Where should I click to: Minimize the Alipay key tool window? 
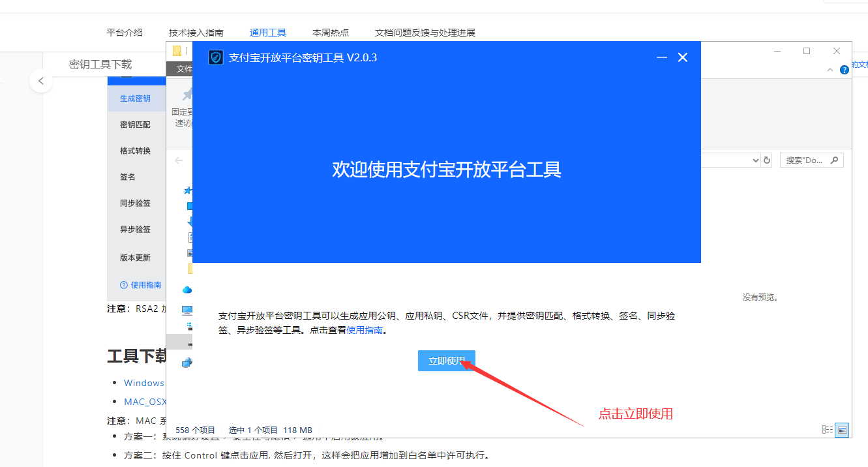point(662,57)
